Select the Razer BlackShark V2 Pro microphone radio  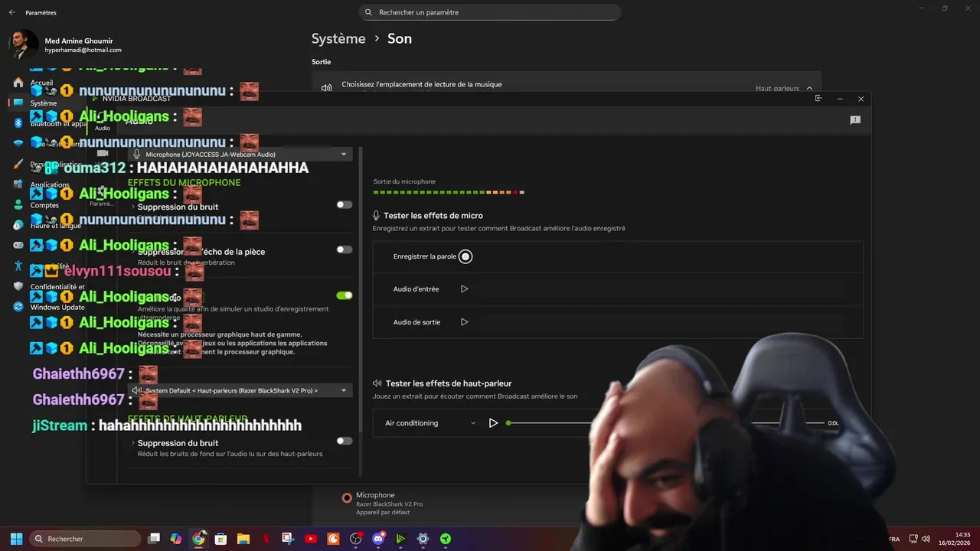347,498
